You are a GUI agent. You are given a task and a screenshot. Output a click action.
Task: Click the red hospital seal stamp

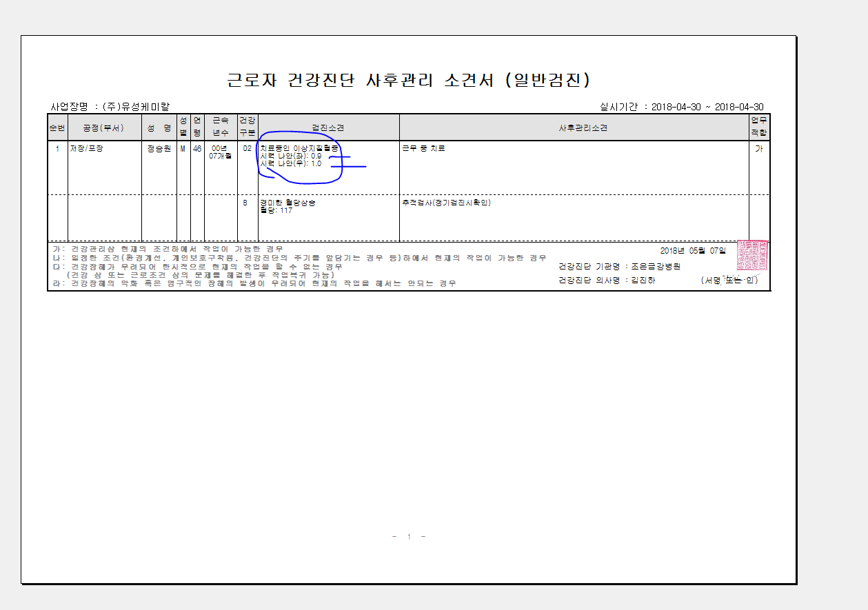point(752,256)
